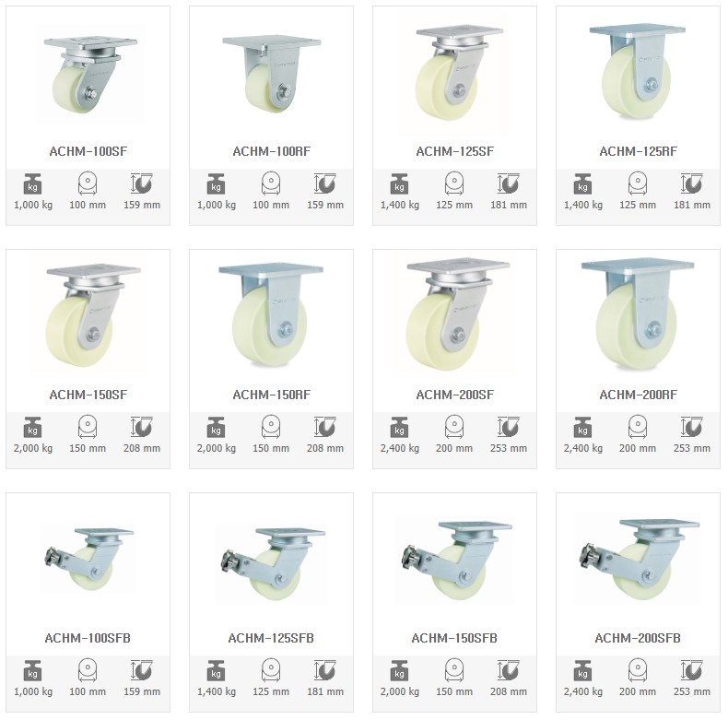Click the wheel diameter icon under ACHM-150SFB
The width and height of the screenshot is (728, 720).
pos(454,670)
